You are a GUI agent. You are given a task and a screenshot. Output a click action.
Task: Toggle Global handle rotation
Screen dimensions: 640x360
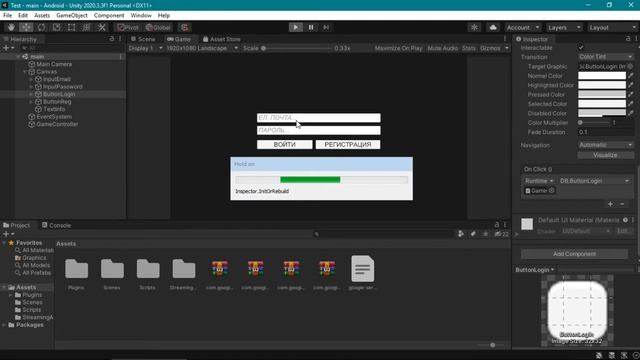click(x=158, y=27)
